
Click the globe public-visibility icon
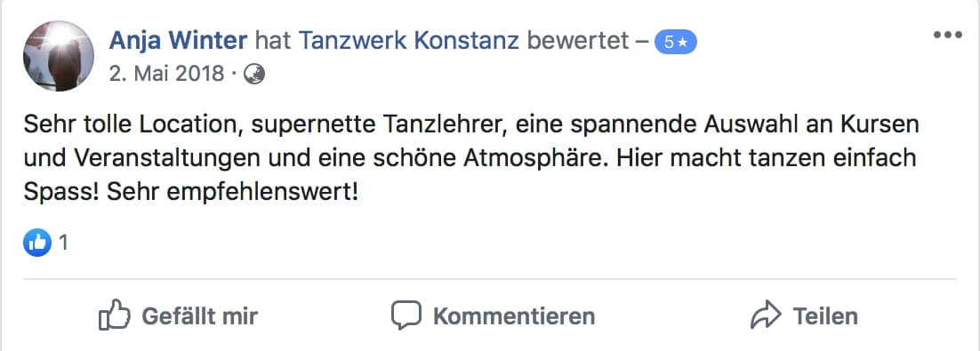253,75
